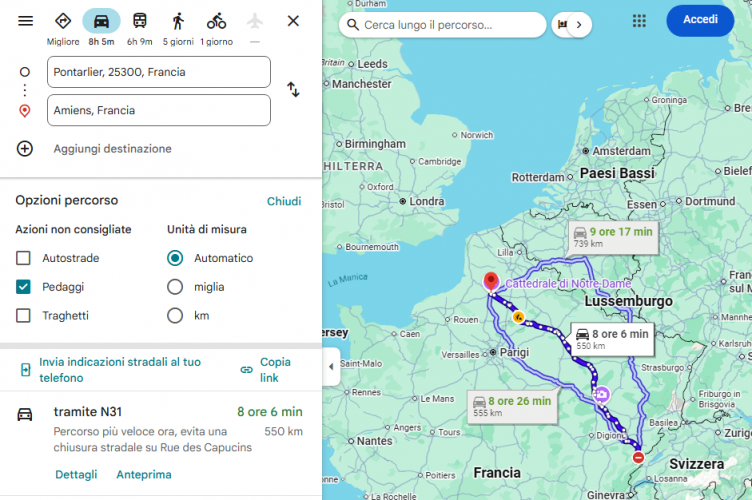Edit the origin field Pontarlier, 25300, Francia
The height and width of the screenshot is (500, 752).
click(x=159, y=72)
